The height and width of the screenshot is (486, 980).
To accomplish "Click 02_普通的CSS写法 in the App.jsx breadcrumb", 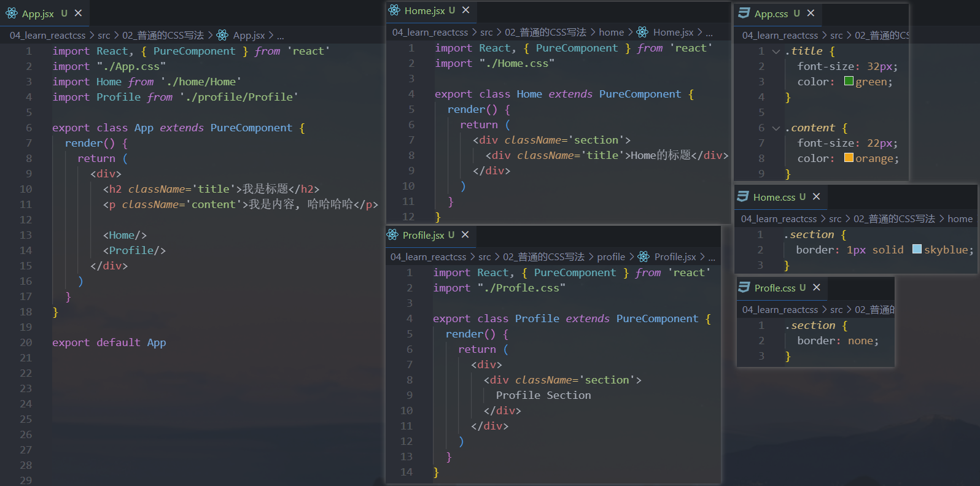I will [x=163, y=36].
